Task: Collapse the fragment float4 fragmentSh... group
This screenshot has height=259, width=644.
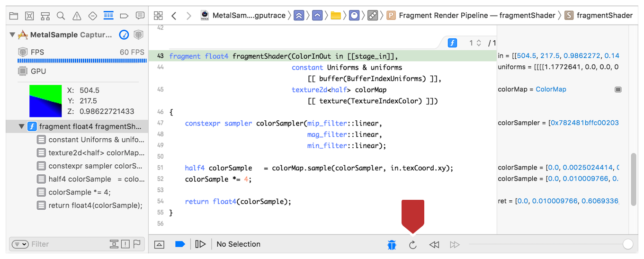Action: coord(21,126)
